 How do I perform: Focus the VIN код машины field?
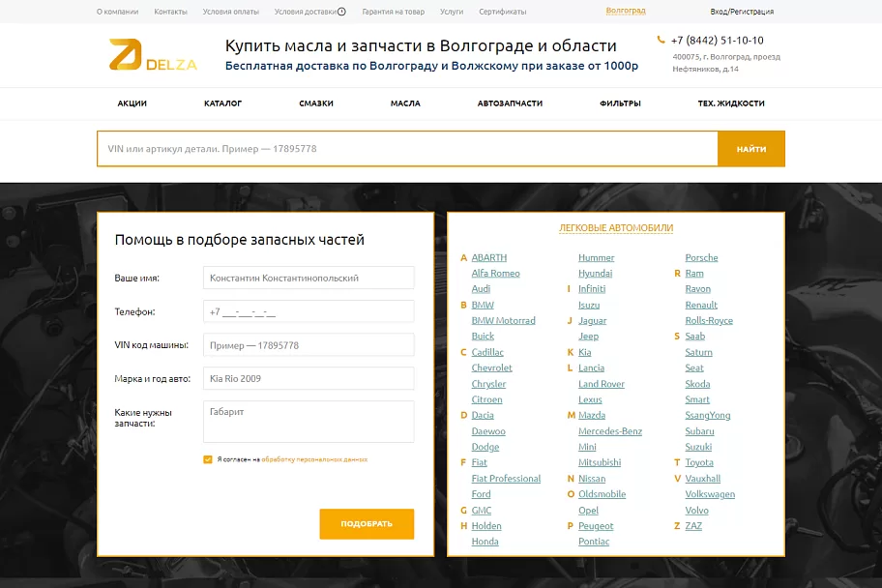[309, 345]
